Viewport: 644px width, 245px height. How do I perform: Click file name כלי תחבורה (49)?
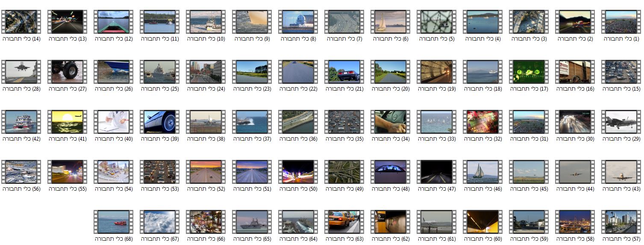pyautogui.click(x=344, y=189)
